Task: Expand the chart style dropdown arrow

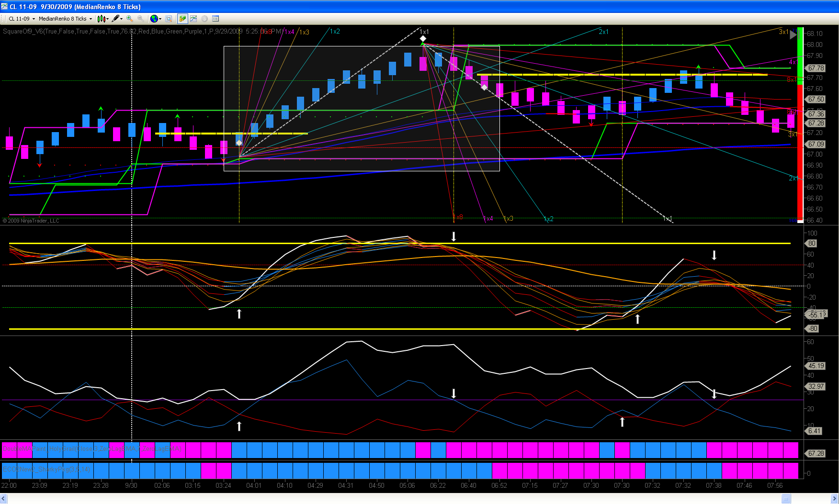Action: [x=107, y=19]
